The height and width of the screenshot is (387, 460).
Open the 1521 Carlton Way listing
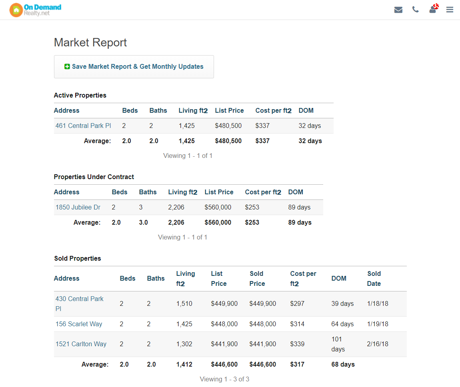pos(81,344)
